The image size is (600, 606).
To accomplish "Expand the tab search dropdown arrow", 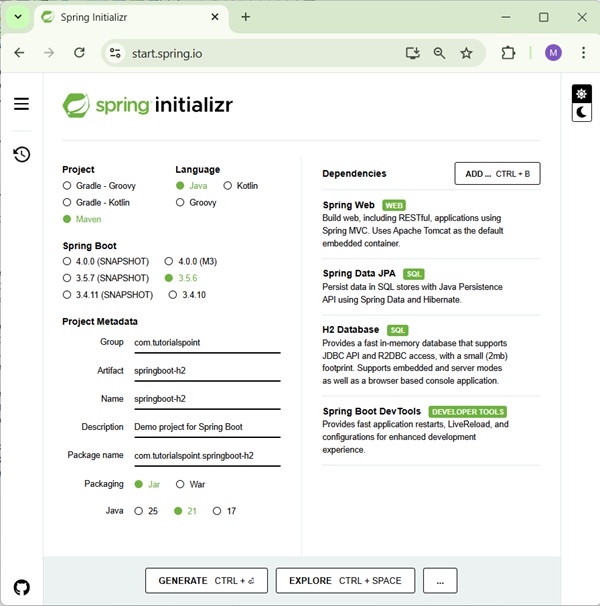I will (18, 17).
